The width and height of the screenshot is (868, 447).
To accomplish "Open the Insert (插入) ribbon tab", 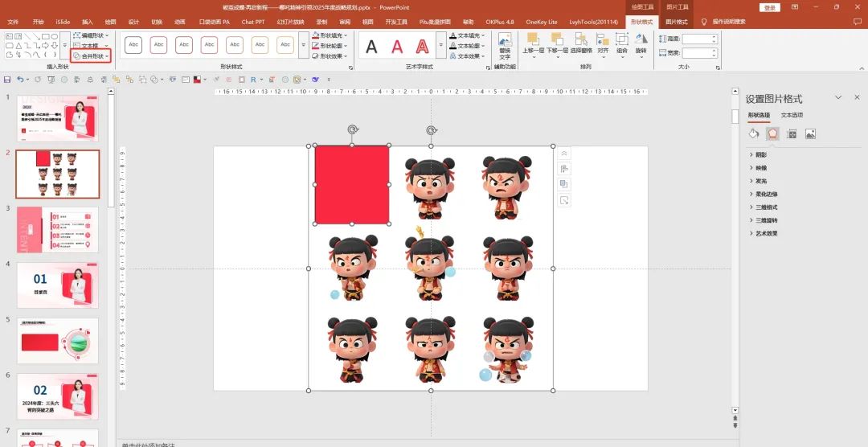I will (x=88, y=22).
